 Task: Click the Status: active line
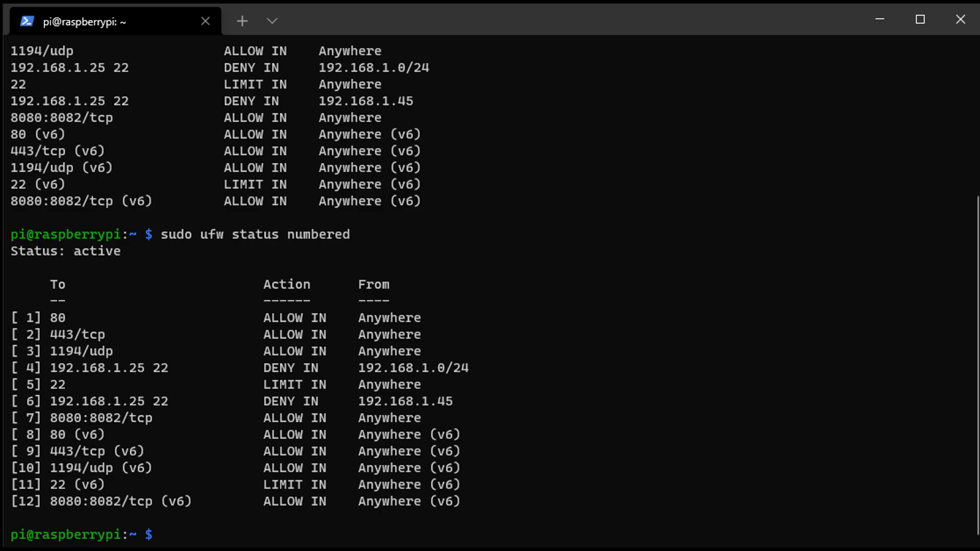(x=65, y=251)
